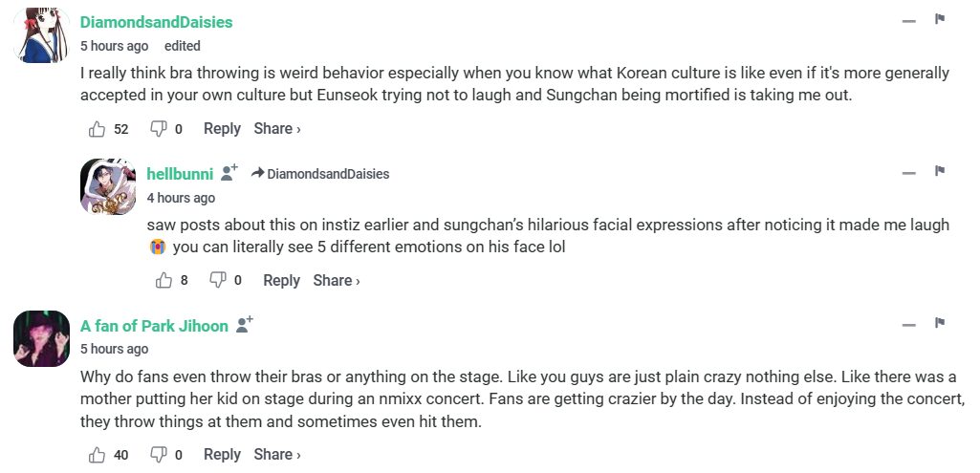Upvote A fan of Park Jihoon's comment
980x473 pixels.
[x=97, y=455]
